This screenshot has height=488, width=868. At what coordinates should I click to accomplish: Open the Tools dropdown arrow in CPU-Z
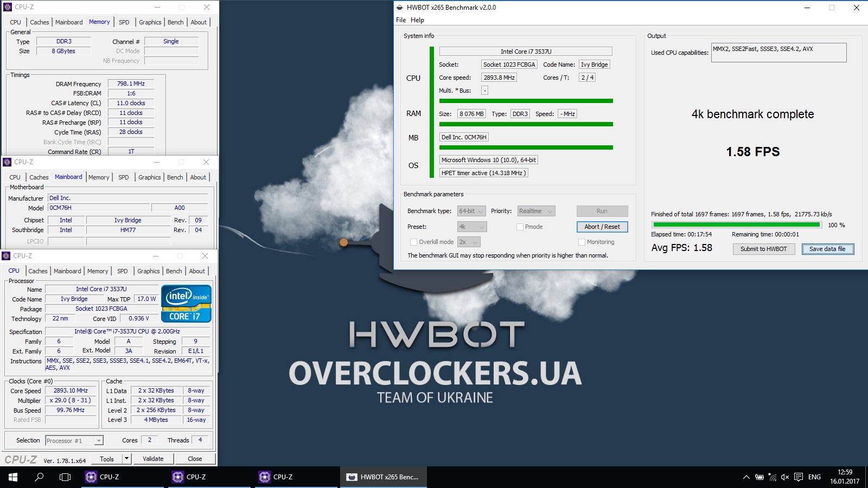click(x=126, y=459)
